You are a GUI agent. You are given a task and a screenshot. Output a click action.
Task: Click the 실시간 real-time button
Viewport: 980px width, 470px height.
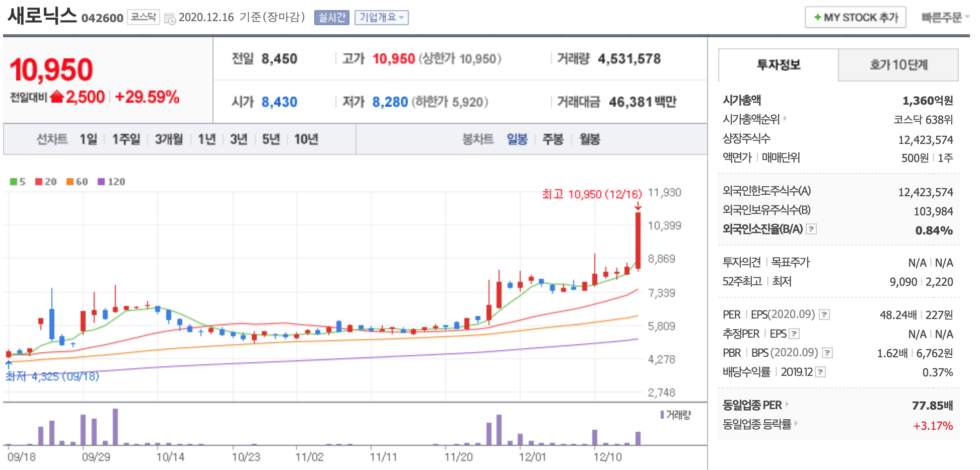click(332, 18)
